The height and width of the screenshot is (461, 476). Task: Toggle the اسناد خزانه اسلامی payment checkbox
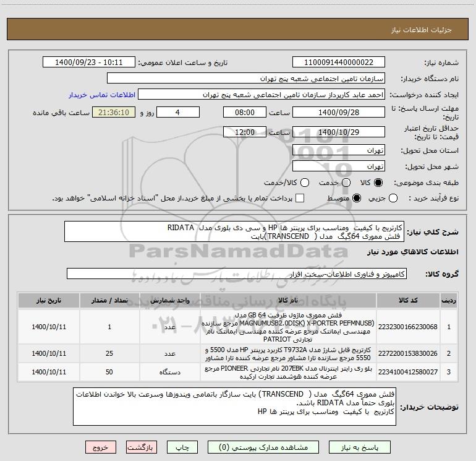point(300,198)
